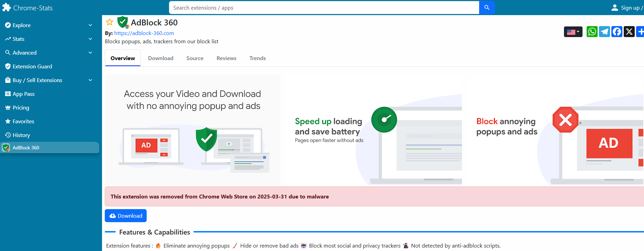The image size is (644, 251).
Task: Open the 'Speed up loading' screenshot
Action: 374,130
